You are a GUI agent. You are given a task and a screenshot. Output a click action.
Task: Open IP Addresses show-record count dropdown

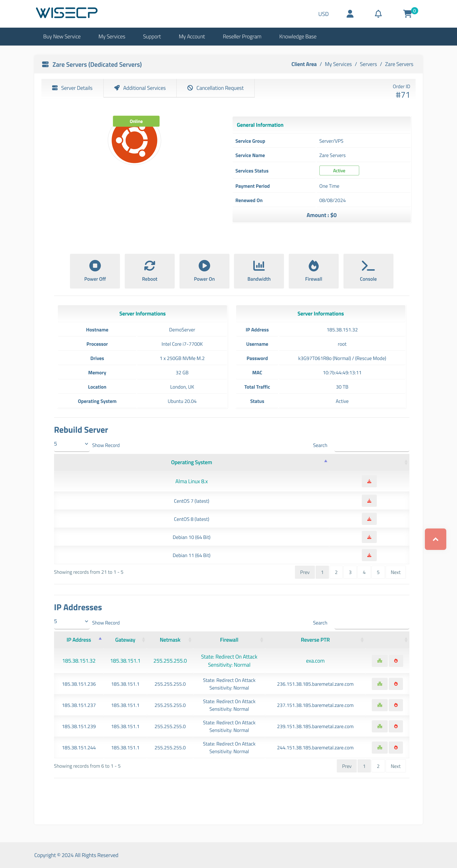point(72,622)
